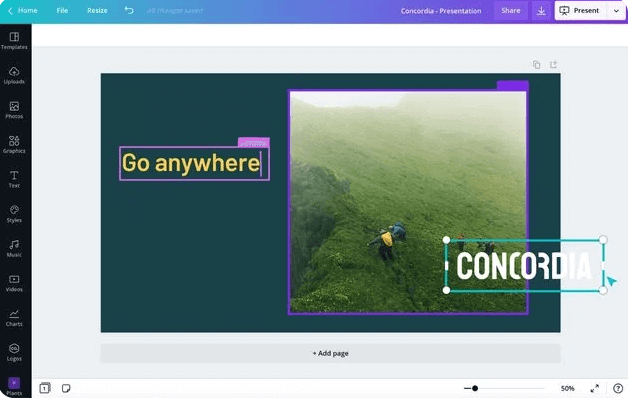Open the Text panel

tap(14, 179)
